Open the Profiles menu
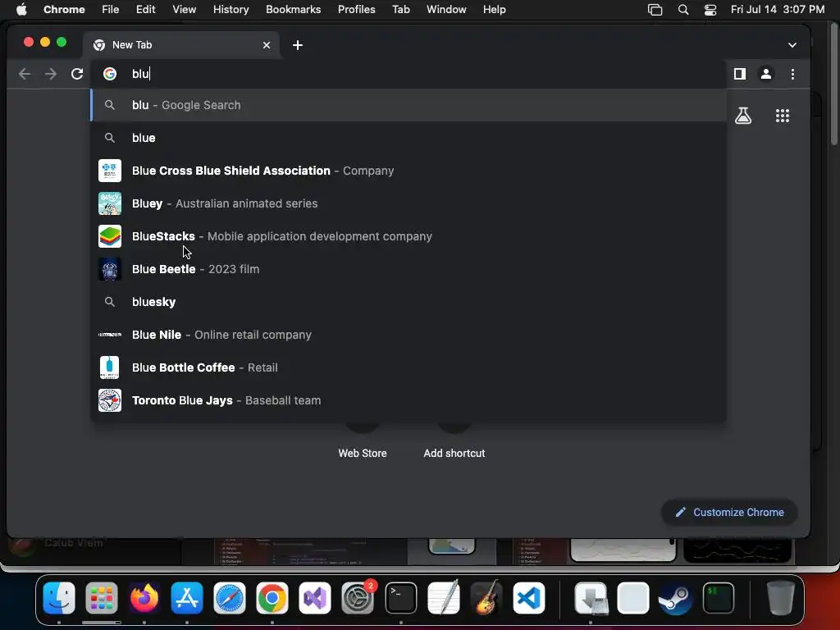840x630 pixels. click(x=356, y=10)
